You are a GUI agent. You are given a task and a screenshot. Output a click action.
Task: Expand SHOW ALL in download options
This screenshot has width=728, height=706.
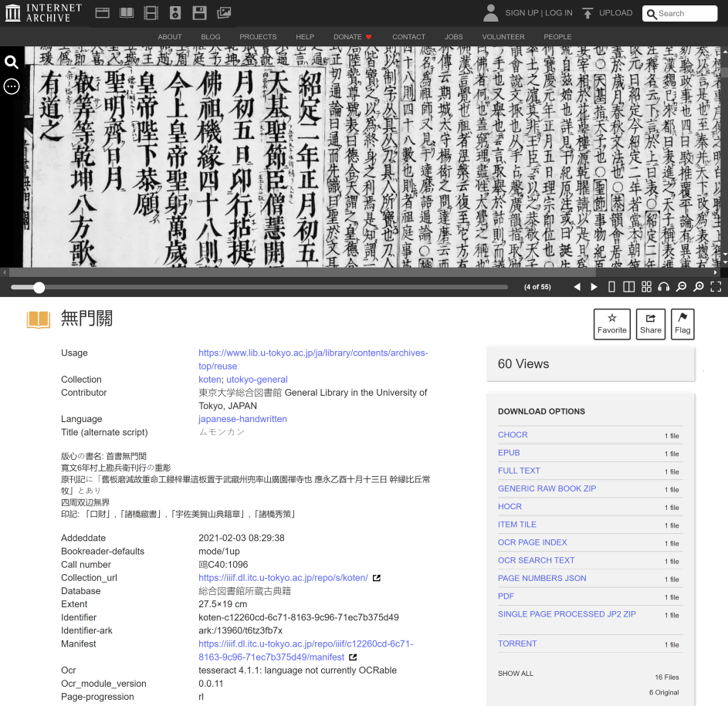click(515, 673)
